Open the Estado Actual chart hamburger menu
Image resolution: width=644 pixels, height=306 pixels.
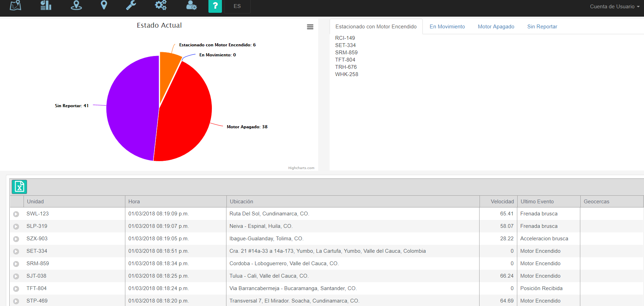point(310,27)
